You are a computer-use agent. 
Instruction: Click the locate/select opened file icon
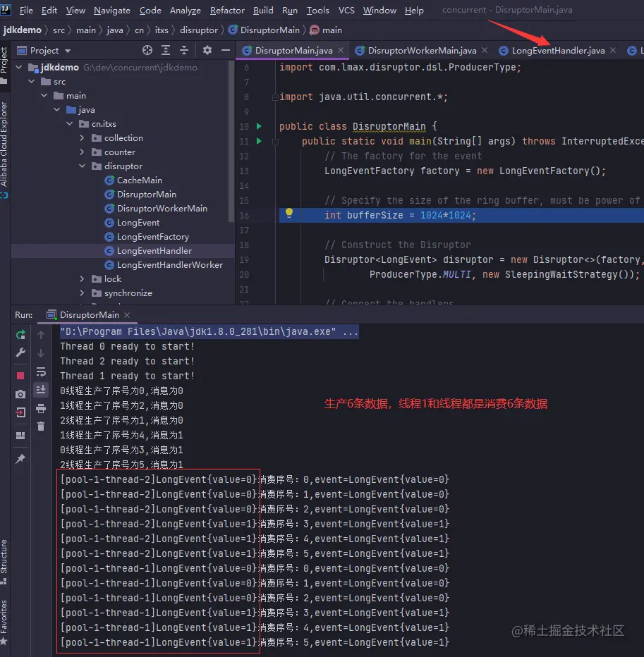tap(147, 50)
